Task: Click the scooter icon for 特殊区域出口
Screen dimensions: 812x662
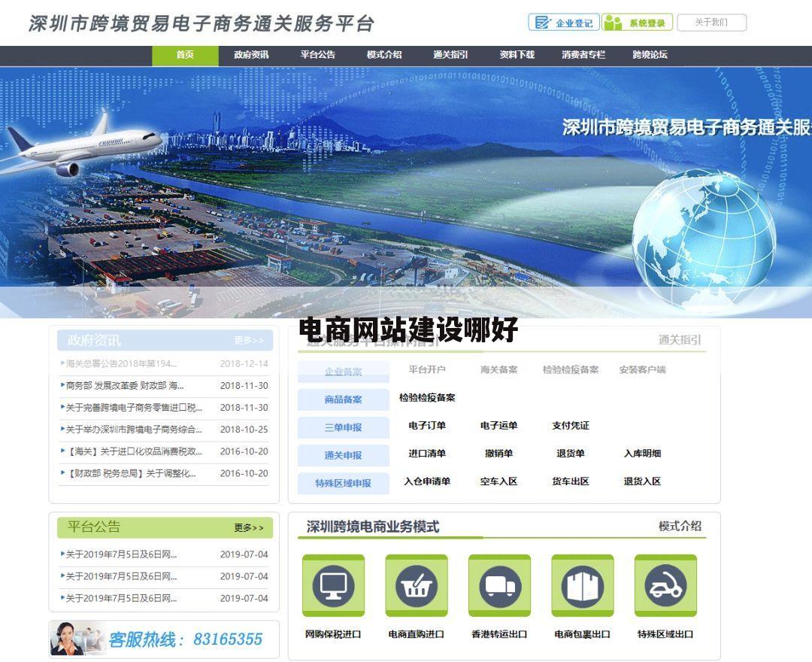Action: click(666, 587)
